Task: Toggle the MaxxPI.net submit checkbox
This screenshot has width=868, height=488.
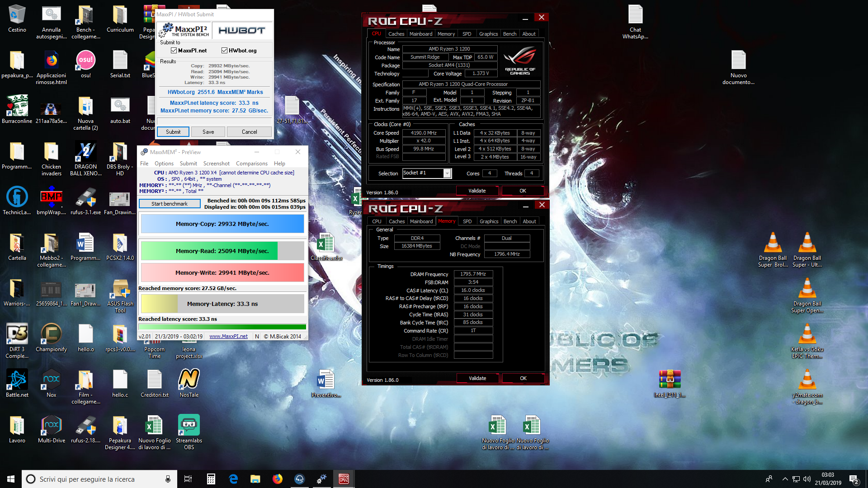Action: click(174, 50)
